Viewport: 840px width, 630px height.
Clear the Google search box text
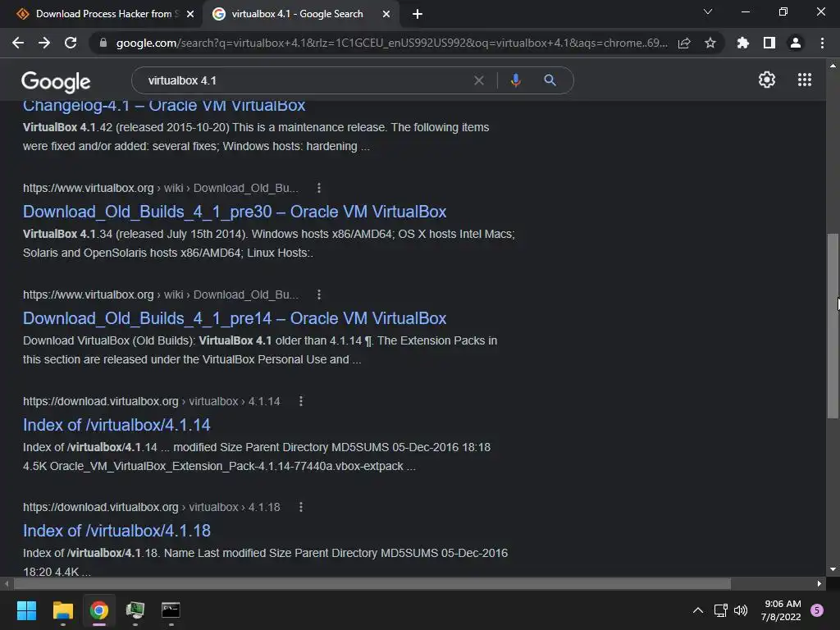point(479,80)
